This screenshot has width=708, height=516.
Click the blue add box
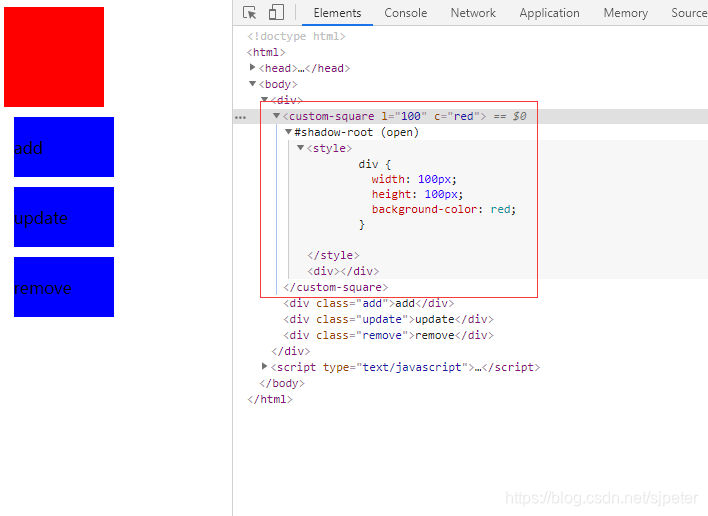coord(64,147)
